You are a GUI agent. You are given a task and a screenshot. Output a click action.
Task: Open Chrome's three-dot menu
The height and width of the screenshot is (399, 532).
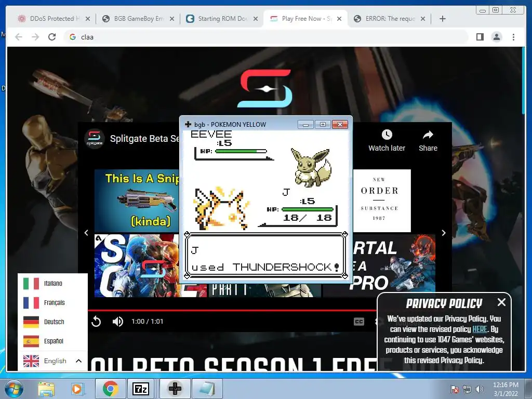click(x=513, y=37)
